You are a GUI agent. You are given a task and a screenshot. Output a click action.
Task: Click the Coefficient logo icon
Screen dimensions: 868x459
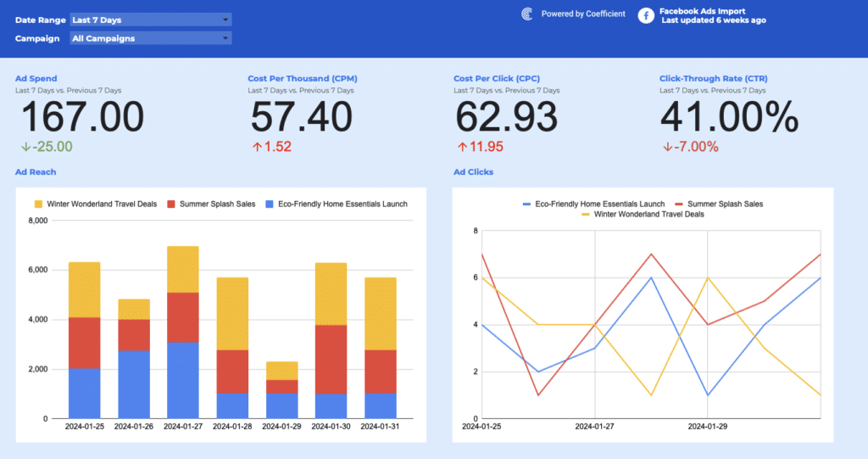tap(527, 14)
